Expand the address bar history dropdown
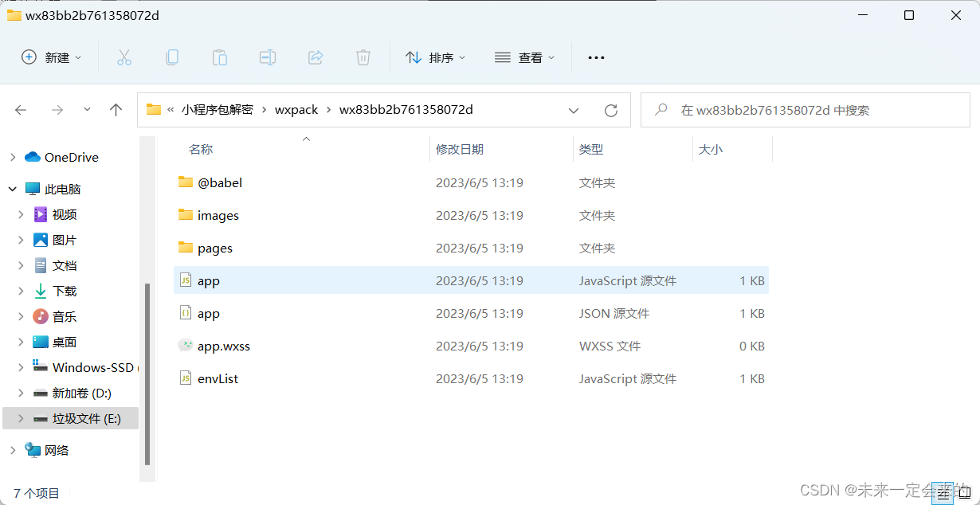980x505 pixels. [574, 110]
